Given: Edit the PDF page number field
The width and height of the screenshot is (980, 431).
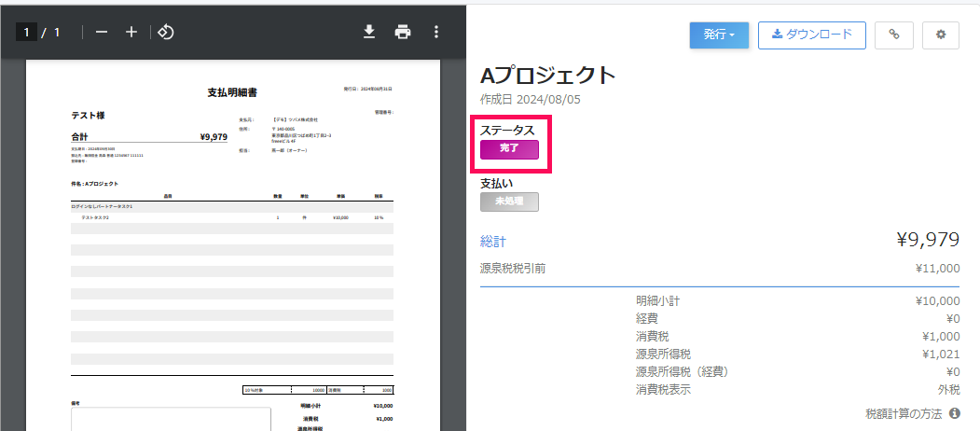Looking at the screenshot, I should click(26, 33).
